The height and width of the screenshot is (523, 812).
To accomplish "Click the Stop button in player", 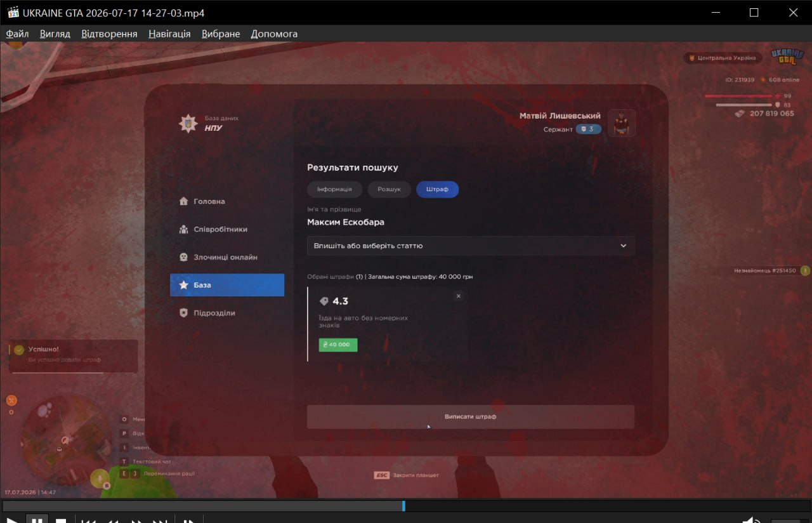I will click(61, 520).
